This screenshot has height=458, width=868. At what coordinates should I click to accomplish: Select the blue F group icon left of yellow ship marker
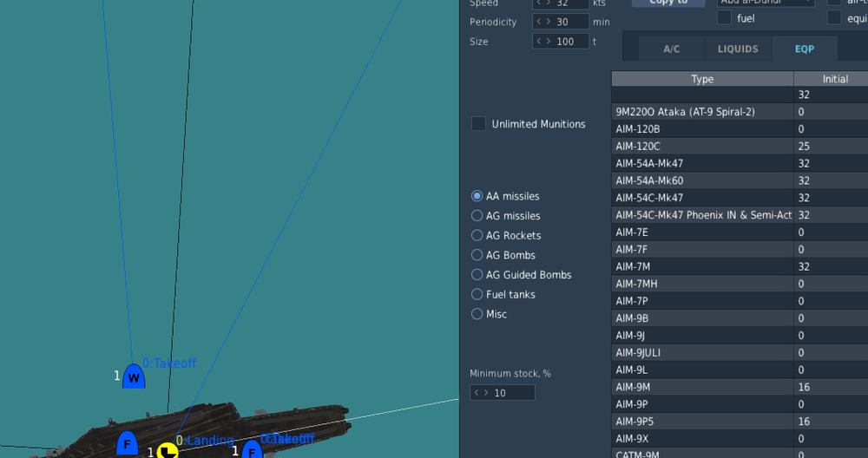coord(127,443)
